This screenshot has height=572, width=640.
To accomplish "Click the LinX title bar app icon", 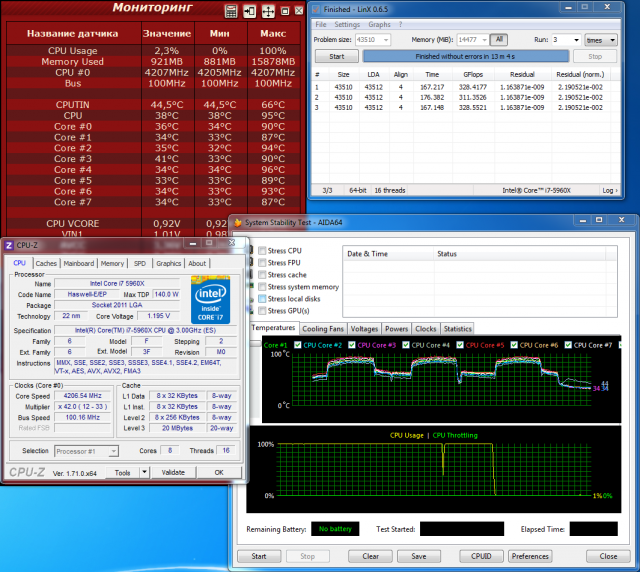I will [x=316, y=9].
